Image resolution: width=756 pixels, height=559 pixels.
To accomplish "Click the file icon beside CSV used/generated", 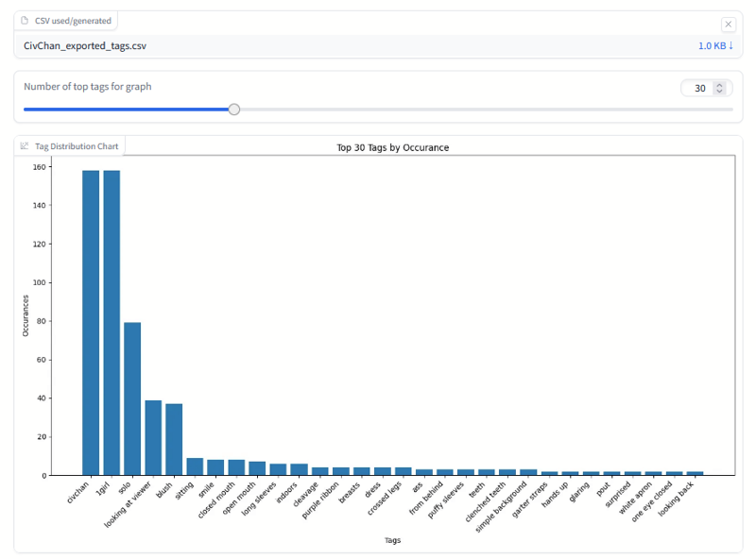I will pos(25,21).
